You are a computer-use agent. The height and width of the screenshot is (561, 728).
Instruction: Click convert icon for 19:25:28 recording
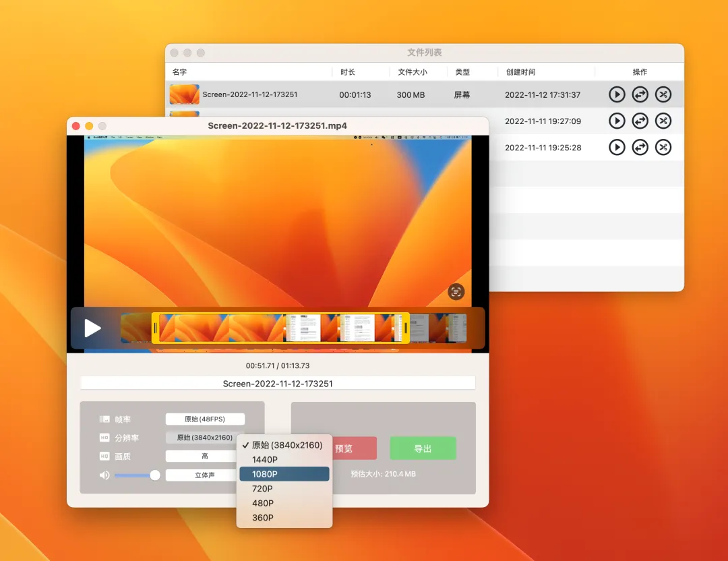(x=640, y=148)
